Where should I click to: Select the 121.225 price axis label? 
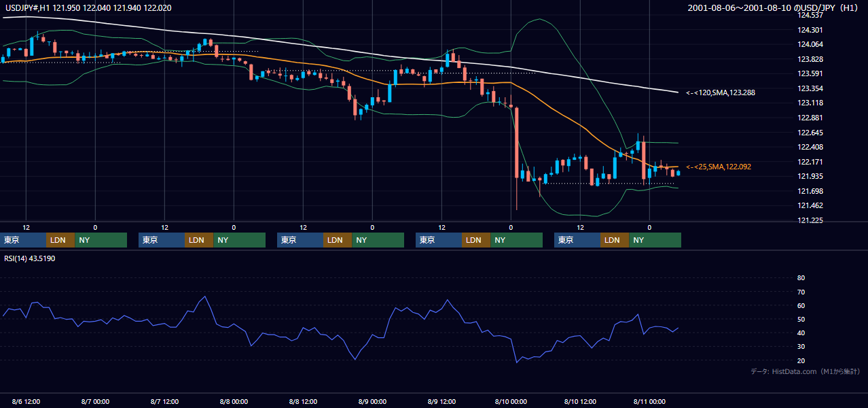click(x=810, y=220)
